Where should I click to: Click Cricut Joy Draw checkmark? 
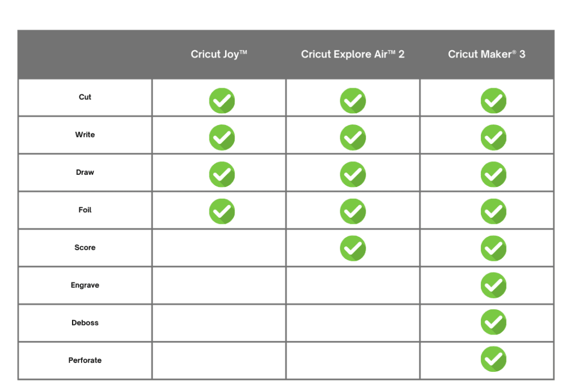point(222,174)
